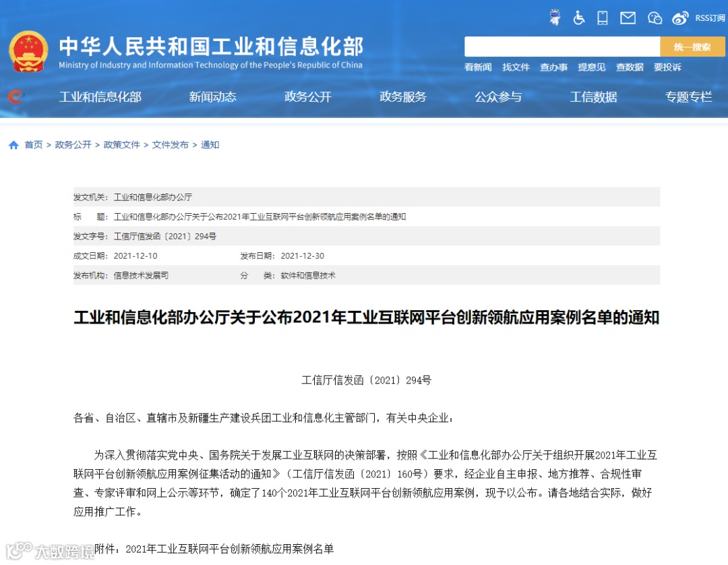Go to 政策文件 in breadcrumb
This screenshot has width=728, height=565.
(x=121, y=145)
